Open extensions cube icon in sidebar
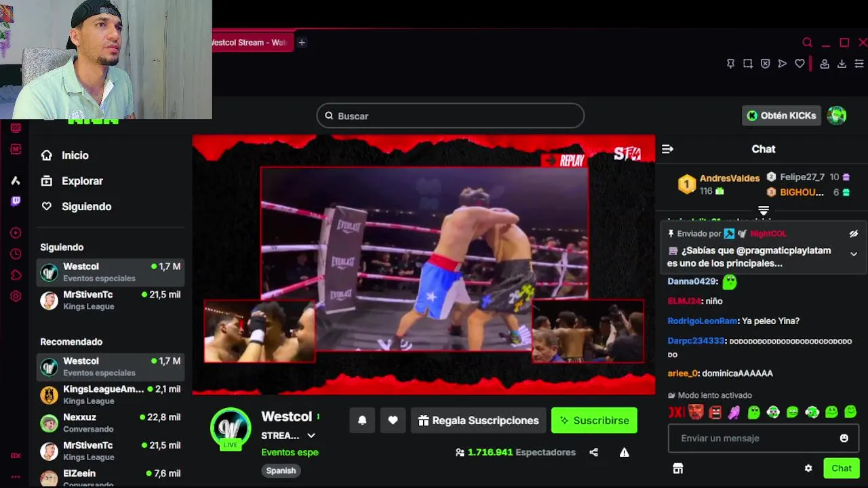Image resolution: width=868 pixels, height=488 pixels. (x=16, y=275)
